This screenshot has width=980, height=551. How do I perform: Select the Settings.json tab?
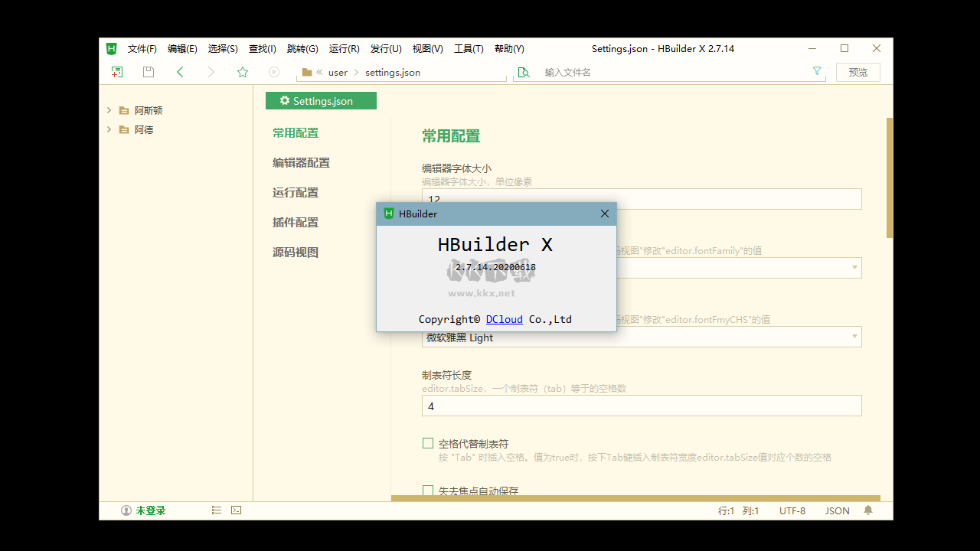point(321,100)
